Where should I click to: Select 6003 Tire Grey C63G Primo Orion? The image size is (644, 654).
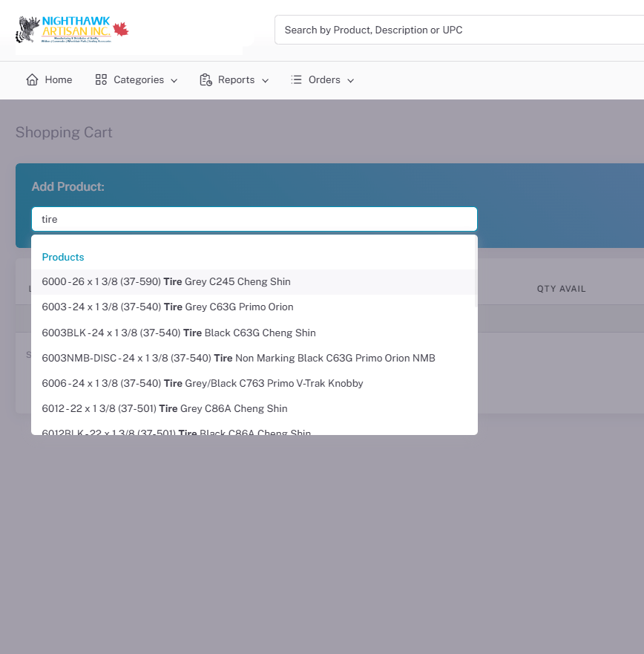coord(168,307)
